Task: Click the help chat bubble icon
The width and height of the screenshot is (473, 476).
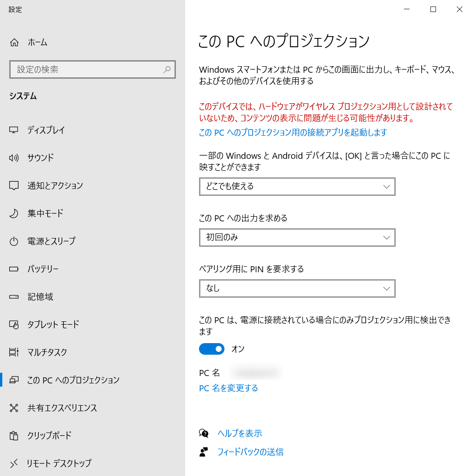Action: point(204,433)
